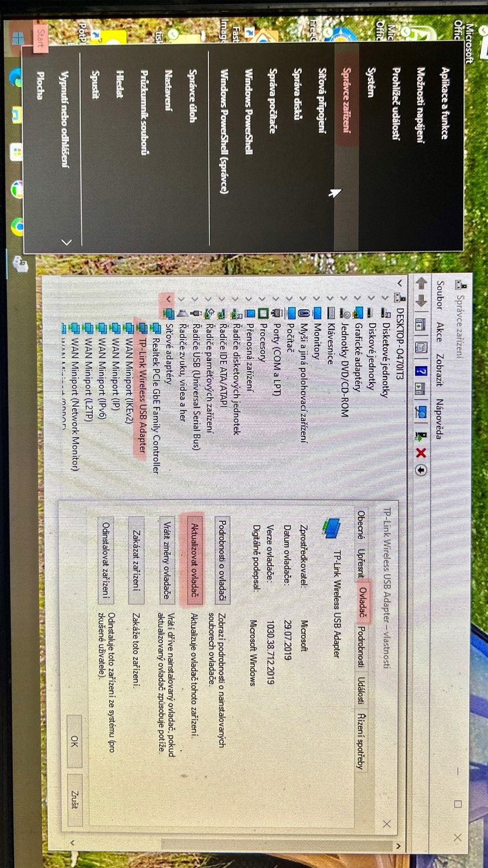Click the Forward arrow in Device Manager toolbar

[x=421, y=301]
